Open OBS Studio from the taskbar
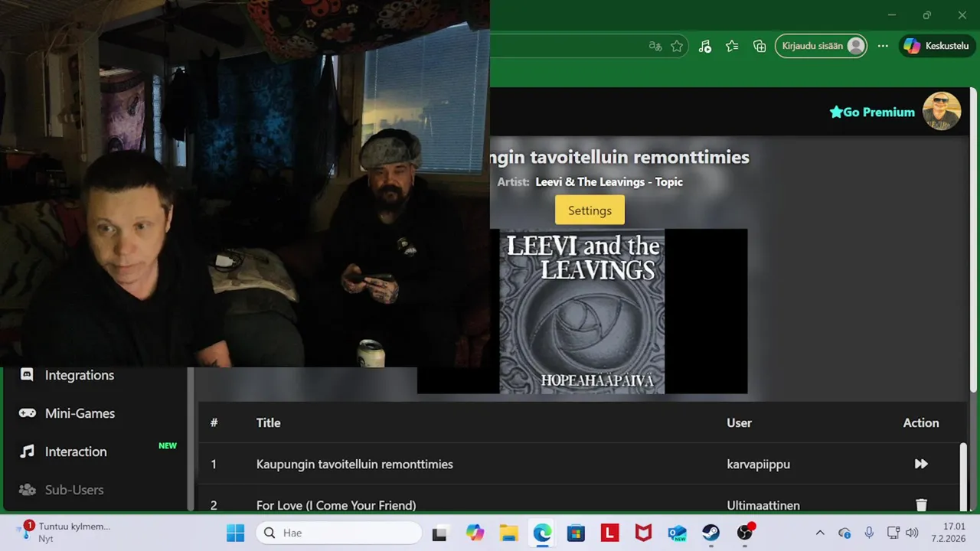 point(745,533)
